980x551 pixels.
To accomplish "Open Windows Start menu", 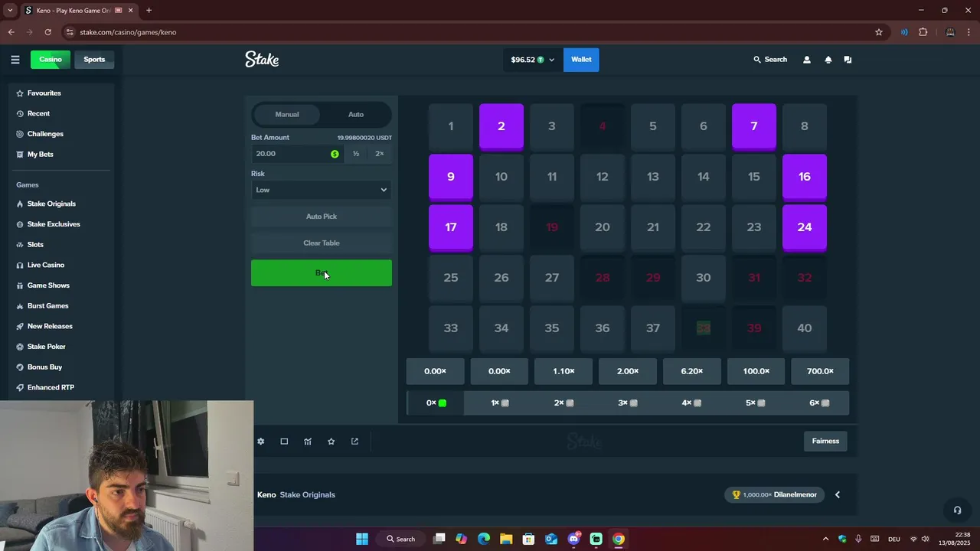I will [x=361, y=539].
